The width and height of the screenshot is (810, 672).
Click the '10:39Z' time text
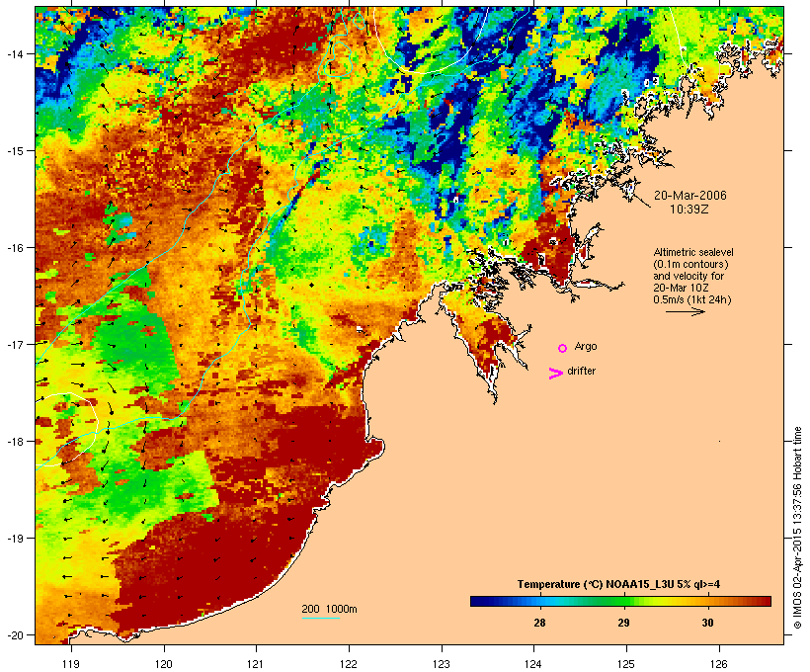689,210
